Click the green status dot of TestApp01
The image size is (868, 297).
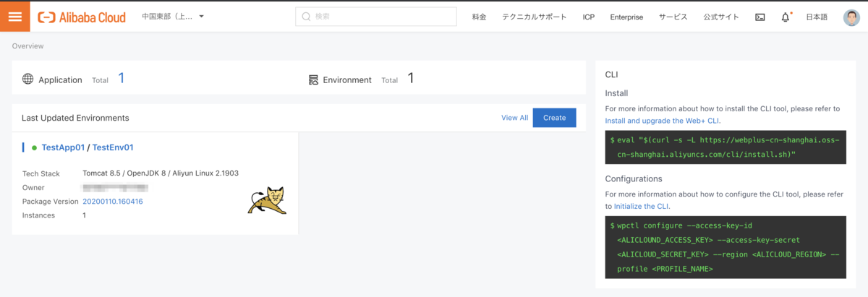point(34,147)
